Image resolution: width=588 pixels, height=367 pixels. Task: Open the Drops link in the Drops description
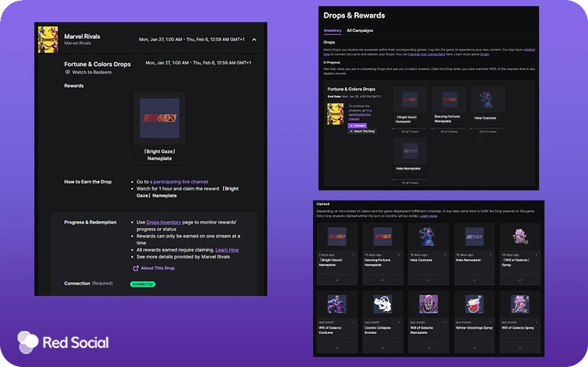[484, 54]
